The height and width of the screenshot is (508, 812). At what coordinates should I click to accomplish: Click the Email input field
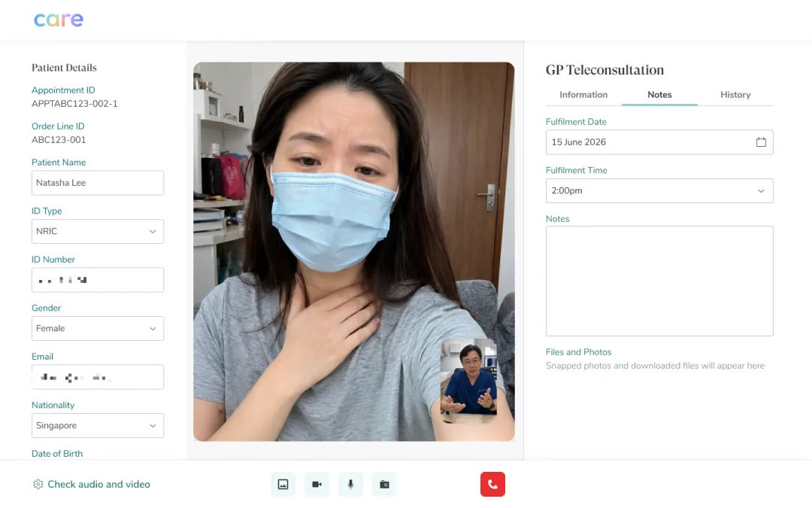point(97,377)
